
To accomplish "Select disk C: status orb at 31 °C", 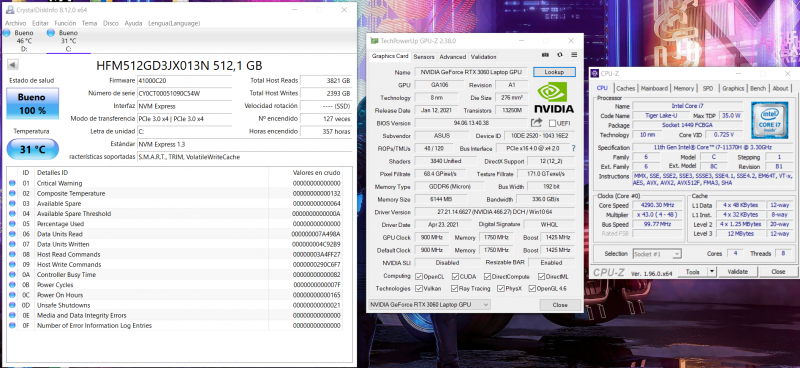I will 51,33.
